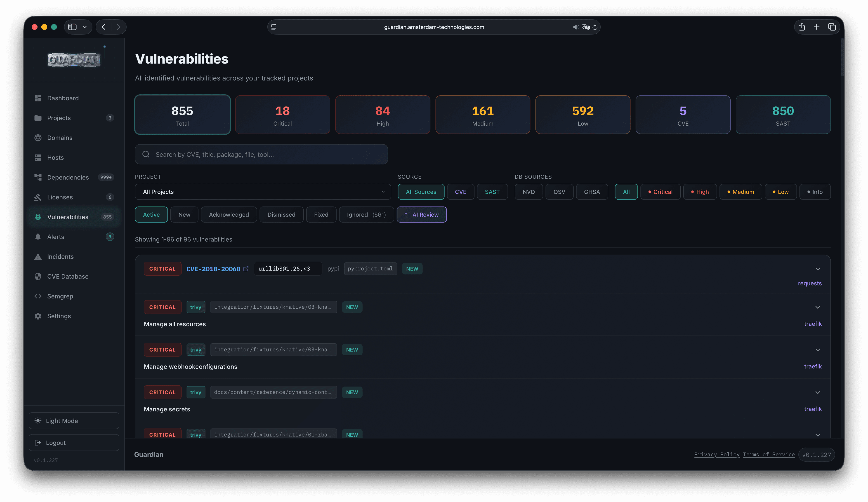Click the Hosts server icon
This screenshot has width=868, height=502.
coord(38,157)
